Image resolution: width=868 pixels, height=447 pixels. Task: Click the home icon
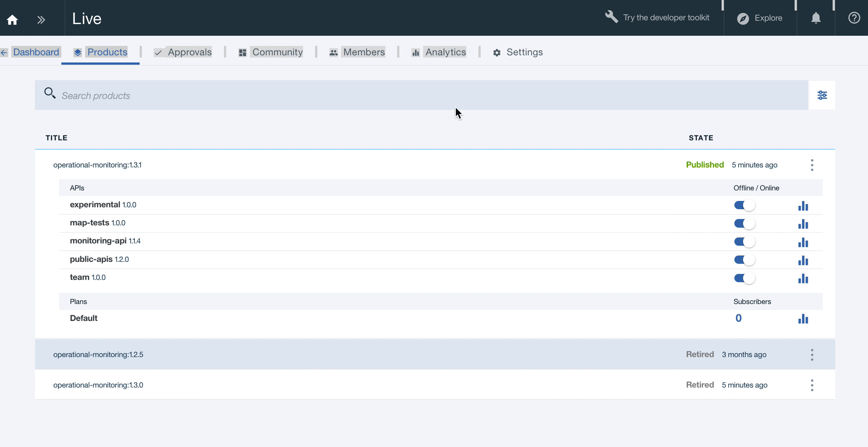click(x=12, y=19)
